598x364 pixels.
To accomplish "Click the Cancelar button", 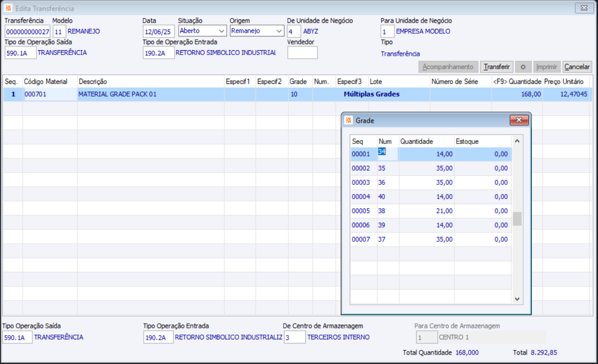I will tap(577, 67).
